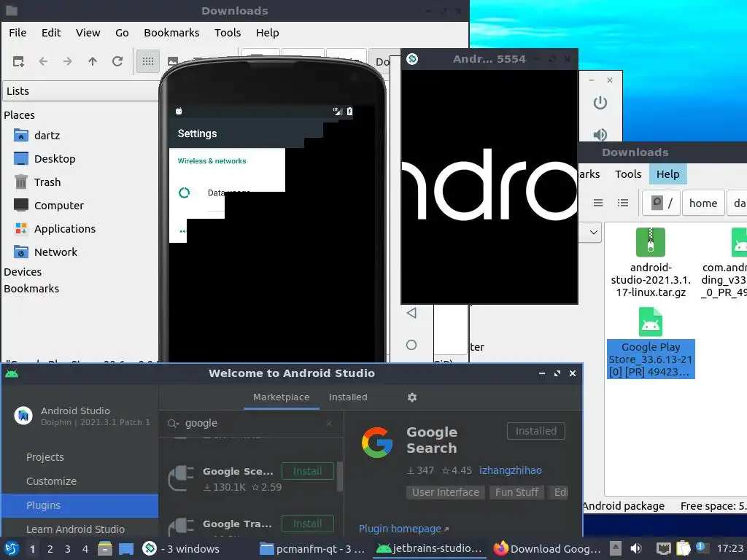Expand the side pane dropdown arrow in the right Downloads window
This screenshot has width=747, height=560.
(x=594, y=233)
